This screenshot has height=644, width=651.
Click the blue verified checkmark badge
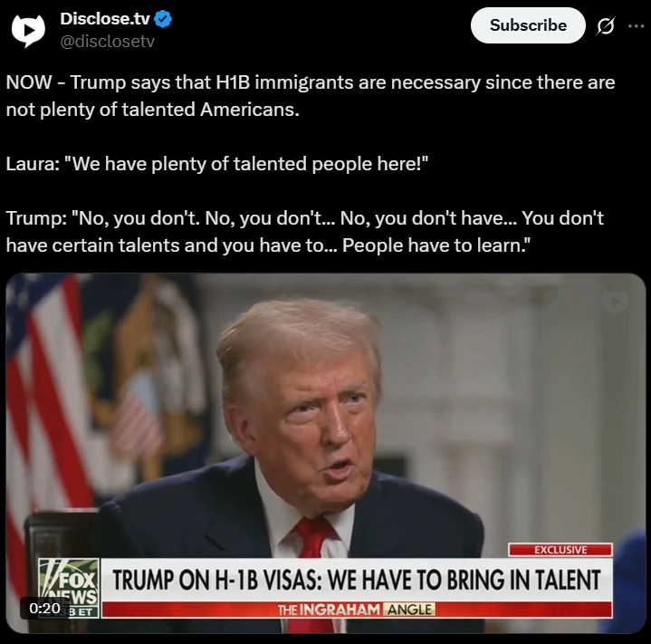click(x=163, y=19)
